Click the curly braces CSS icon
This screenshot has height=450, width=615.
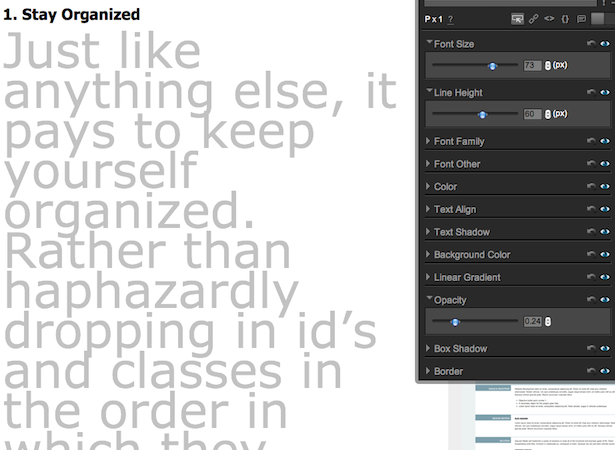coord(565,19)
